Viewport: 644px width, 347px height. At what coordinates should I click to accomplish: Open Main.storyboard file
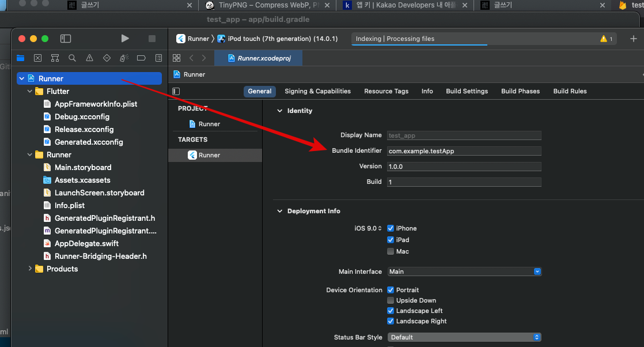tap(77, 167)
